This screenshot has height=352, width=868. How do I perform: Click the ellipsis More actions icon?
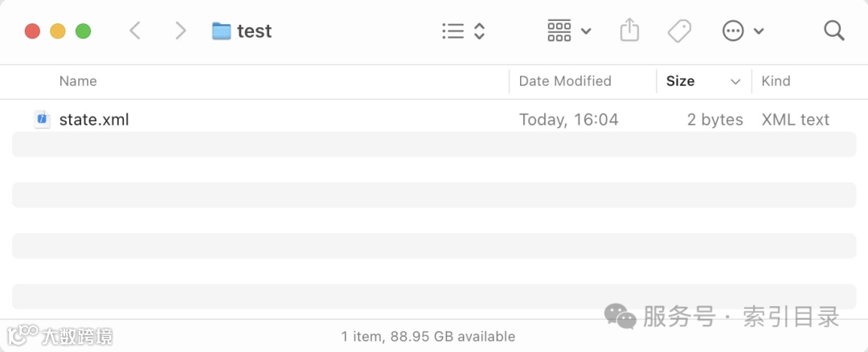click(x=733, y=31)
